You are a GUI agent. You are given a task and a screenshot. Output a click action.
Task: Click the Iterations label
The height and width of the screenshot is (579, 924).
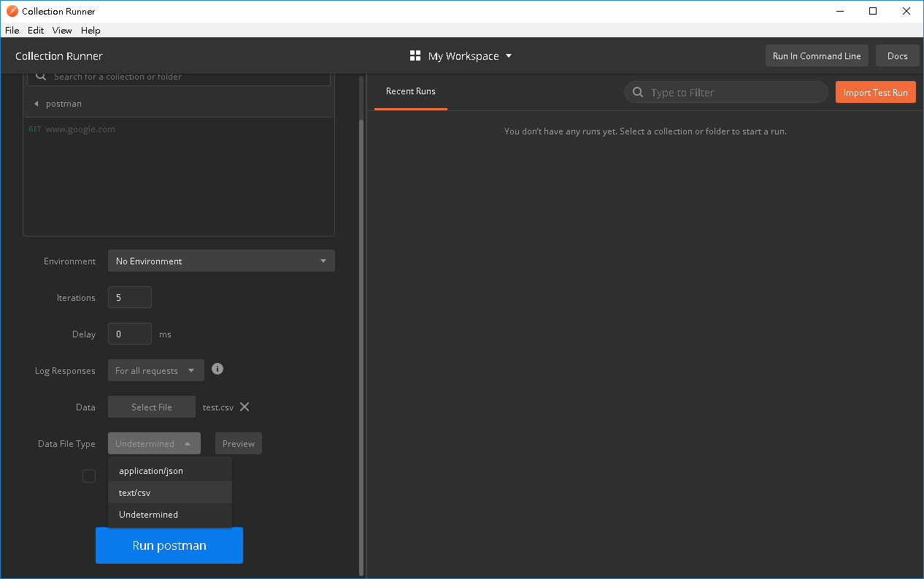point(76,297)
